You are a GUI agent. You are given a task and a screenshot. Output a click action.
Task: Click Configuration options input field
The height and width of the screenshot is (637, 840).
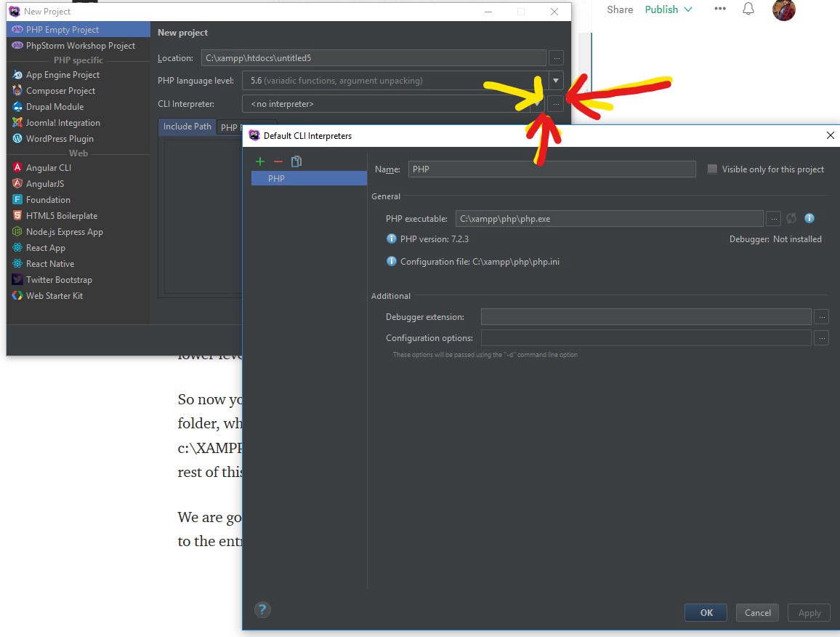click(x=646, y=338)
